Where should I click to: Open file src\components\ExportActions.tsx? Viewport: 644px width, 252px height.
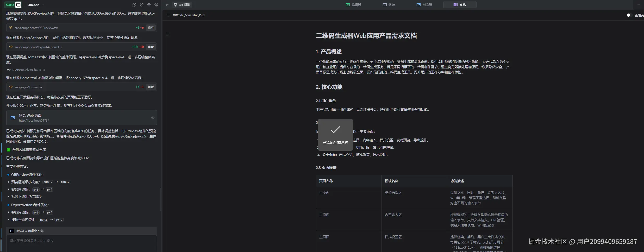pos(38,47)
